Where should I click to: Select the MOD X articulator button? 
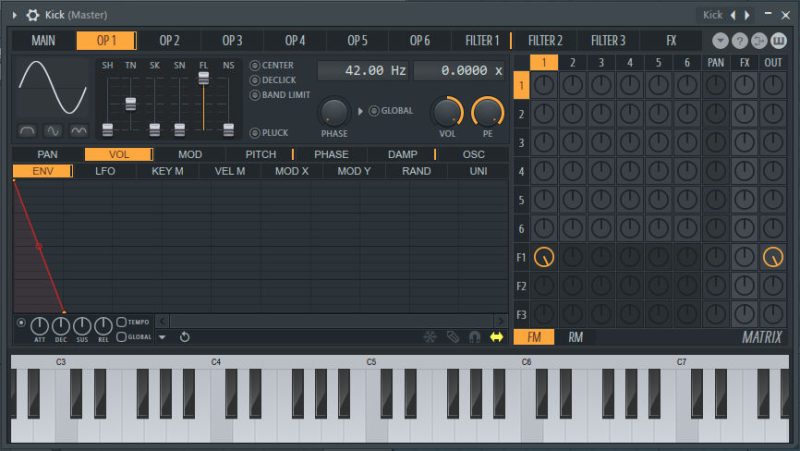click(292, 171)
